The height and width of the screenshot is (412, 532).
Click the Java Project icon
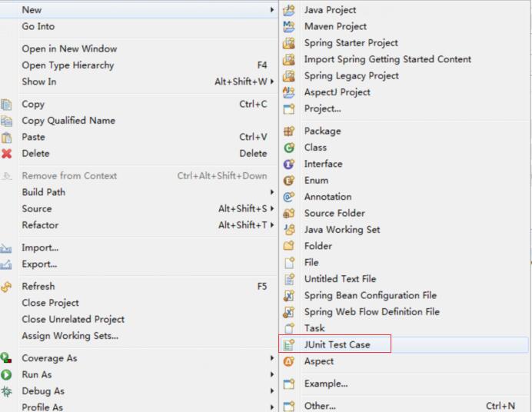(289, 10)
